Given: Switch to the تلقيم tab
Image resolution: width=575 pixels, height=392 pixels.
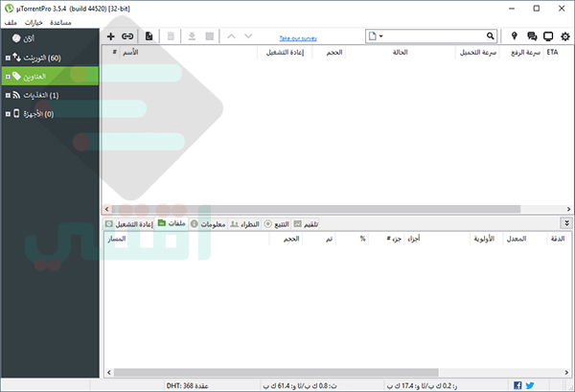Looking at the screenshot, I should point(306,224).
